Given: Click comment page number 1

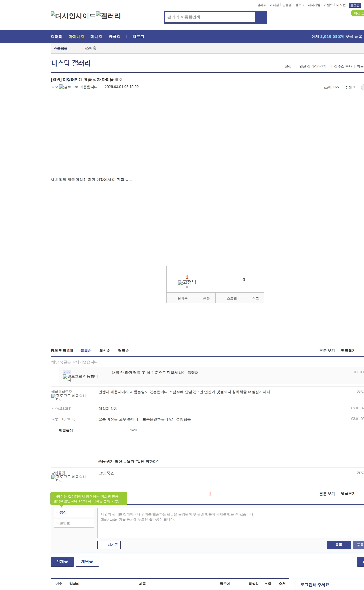Looking at the screenshot, I should click(210, 494).
